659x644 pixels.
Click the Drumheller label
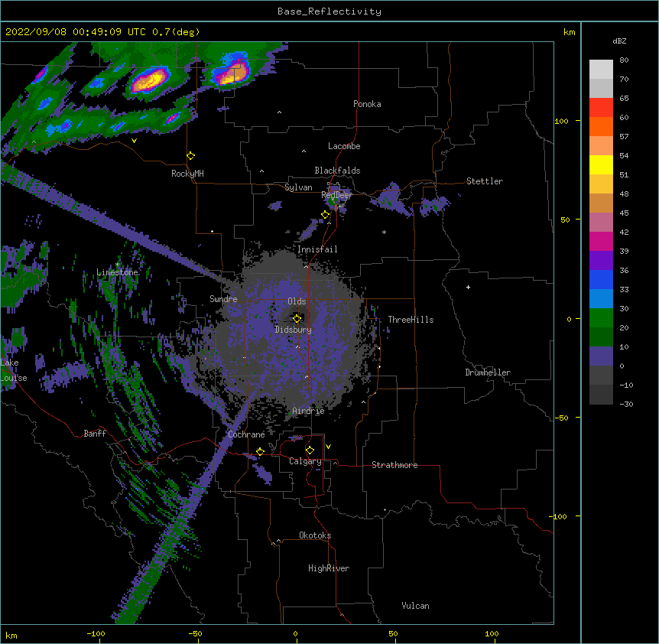pyautogui.click(x=488, y=372)
